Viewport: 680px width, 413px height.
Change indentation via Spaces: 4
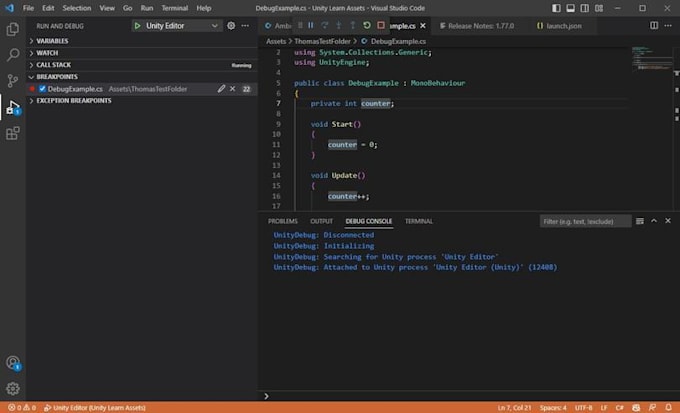[553, 408]
